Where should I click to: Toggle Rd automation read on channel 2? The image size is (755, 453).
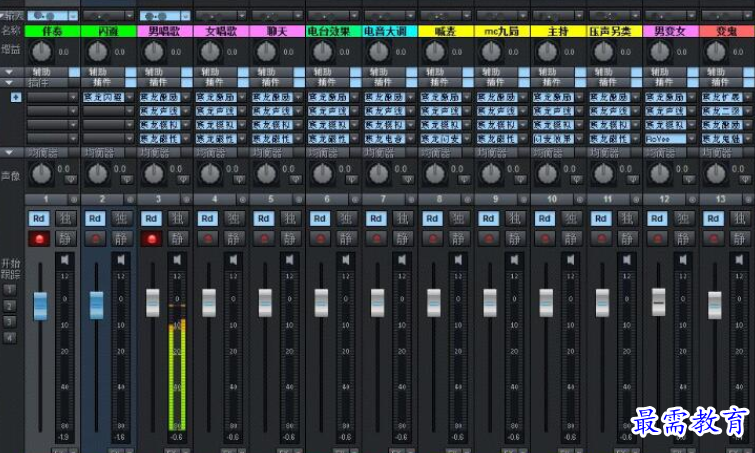(95, 219)
